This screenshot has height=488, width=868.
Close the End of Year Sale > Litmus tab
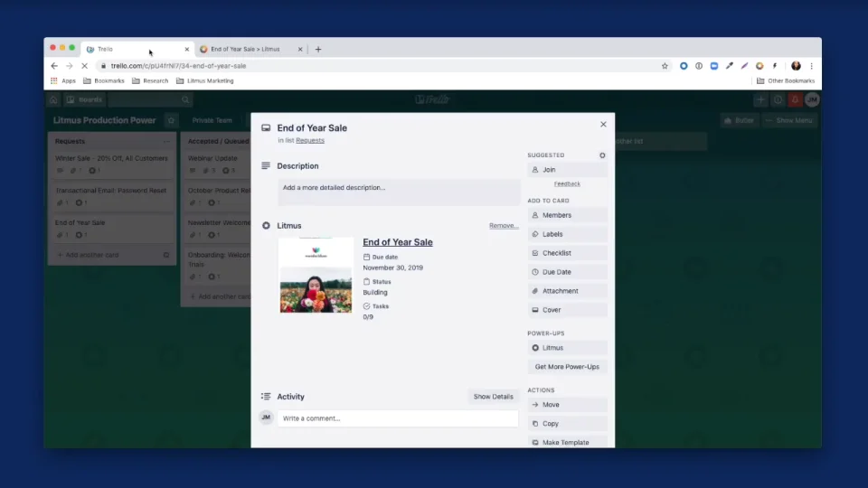point(300,49)
